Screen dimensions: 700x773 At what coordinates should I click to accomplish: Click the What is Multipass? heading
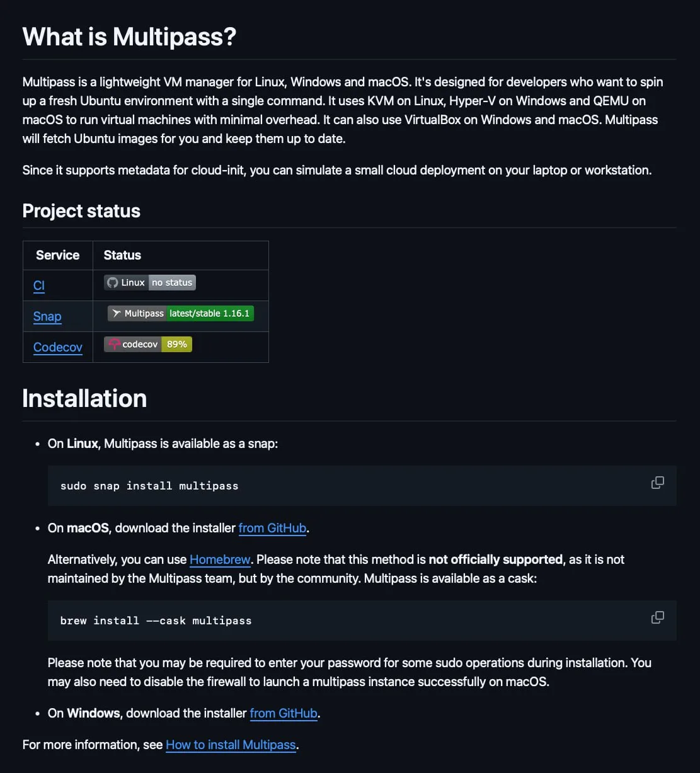pos(129,37)
